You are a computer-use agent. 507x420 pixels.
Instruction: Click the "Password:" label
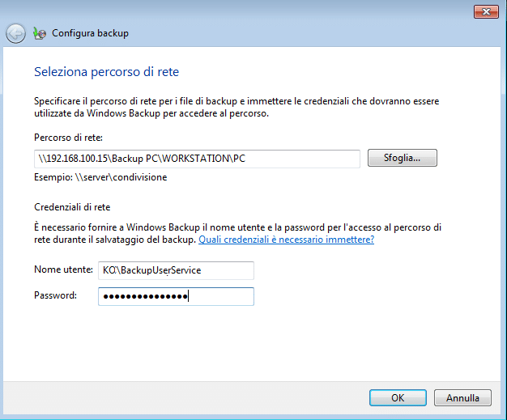55,296
